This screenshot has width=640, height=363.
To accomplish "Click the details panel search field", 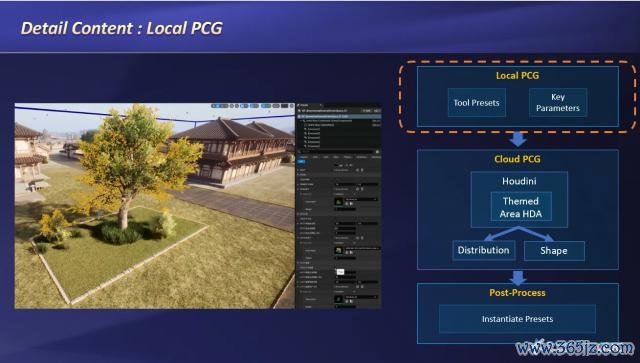I will pos(337,151).
